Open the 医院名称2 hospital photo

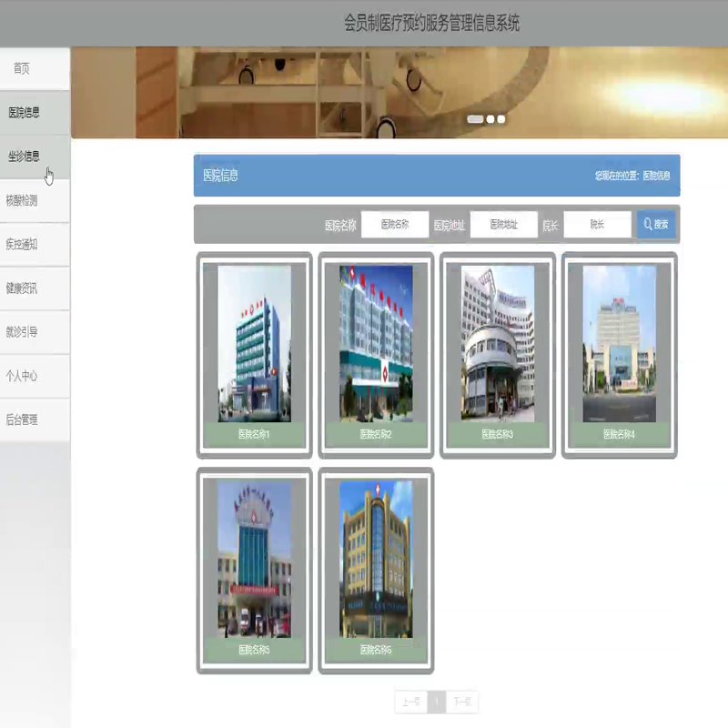pos(376,344)
